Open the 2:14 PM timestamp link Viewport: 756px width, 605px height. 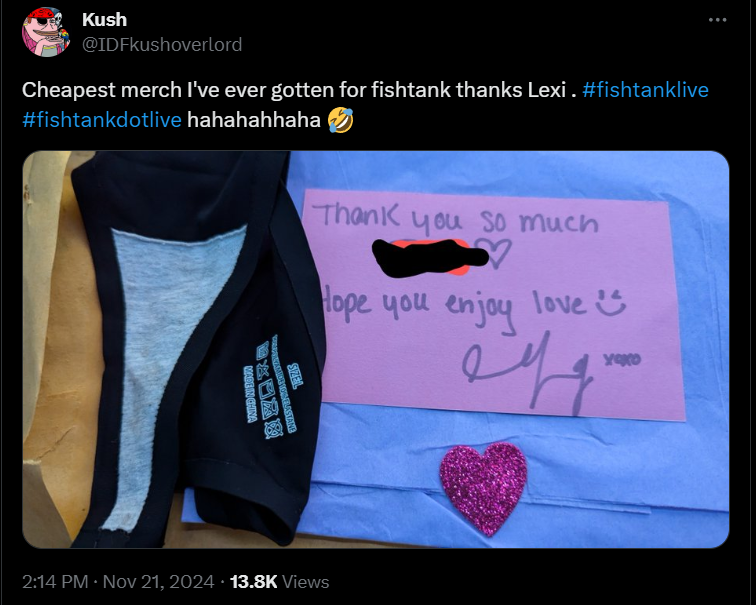pyautogui.click(x=55, y=582)
